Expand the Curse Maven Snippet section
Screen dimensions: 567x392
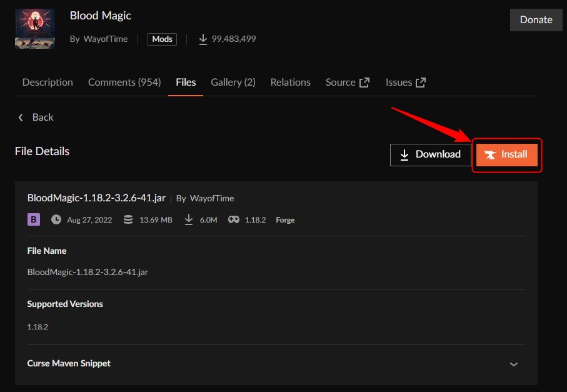(x=276, y=364)
